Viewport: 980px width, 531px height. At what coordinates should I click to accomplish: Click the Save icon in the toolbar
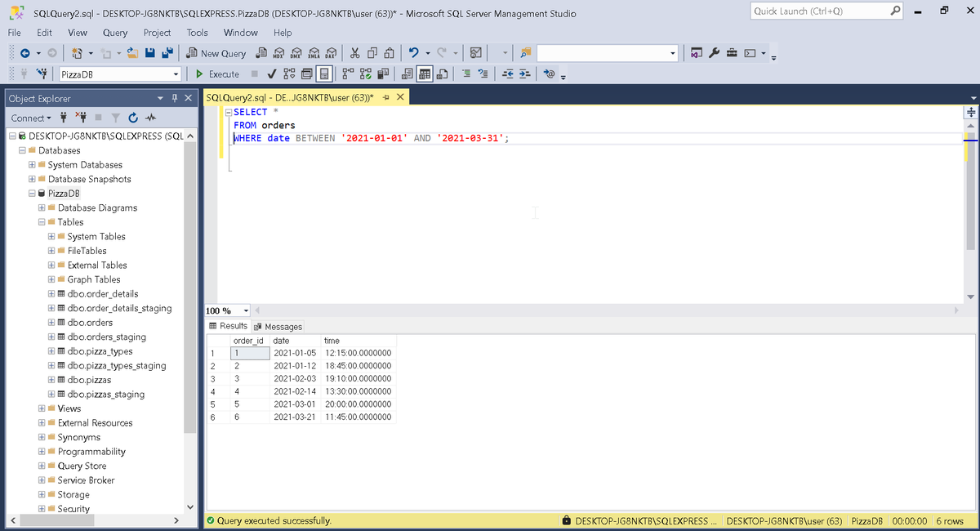pos(150,53)
